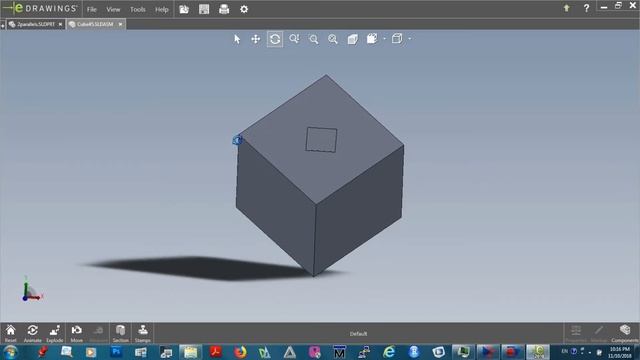Click the question mark help icon

(587, 8)
